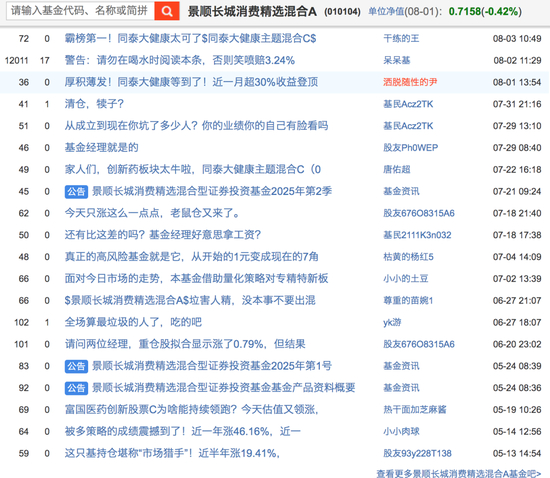The height and width of the screenshot is (478, 550).
Task: Click the 公告 badge on 2025年第1号 row
Action: [x=76, y=366]
